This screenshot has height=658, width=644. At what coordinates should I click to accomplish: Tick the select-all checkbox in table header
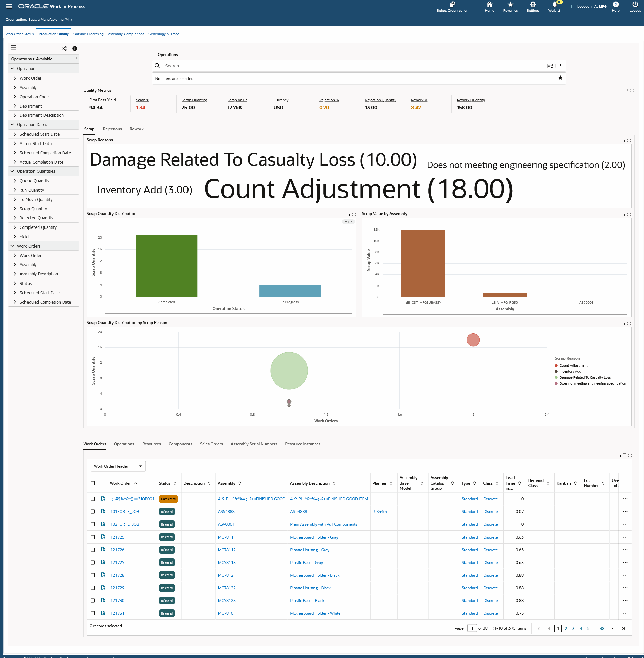[x=93, y=483]
